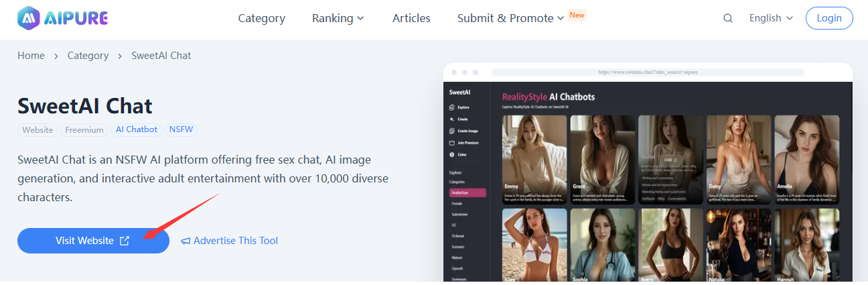Open the English language dropdown

pyautogui.click(x=771, y=18)
